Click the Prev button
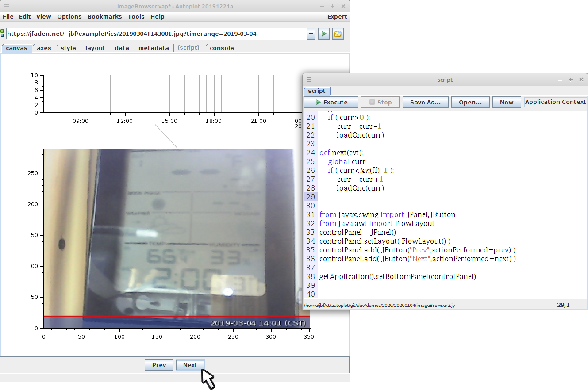This screenshot has width=588, height=390. pos(159,365)
